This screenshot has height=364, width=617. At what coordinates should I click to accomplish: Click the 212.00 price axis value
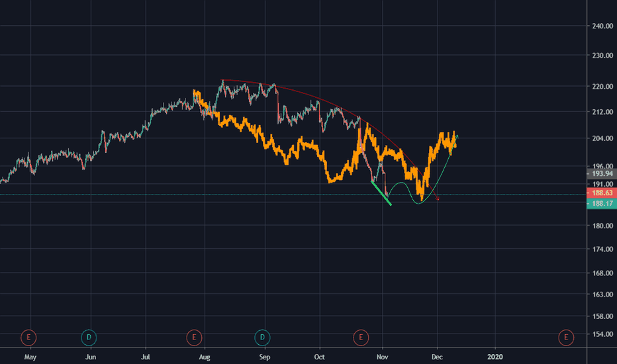602,112
